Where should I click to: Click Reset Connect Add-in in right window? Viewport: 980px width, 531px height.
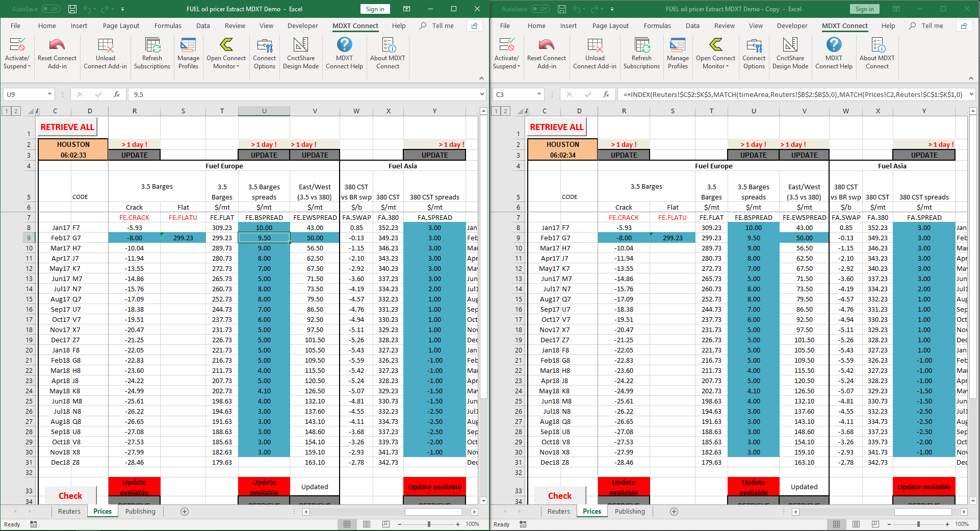click(x=547, y=53)
